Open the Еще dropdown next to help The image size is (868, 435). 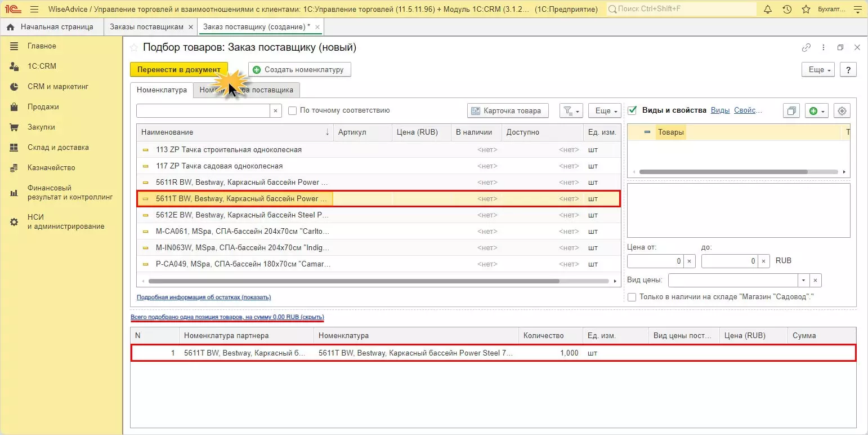pyautogui.click(x=820, y=69)
